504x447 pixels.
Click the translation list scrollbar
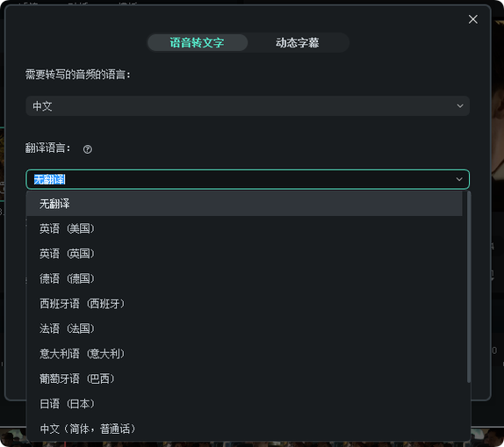pos(469,287)
